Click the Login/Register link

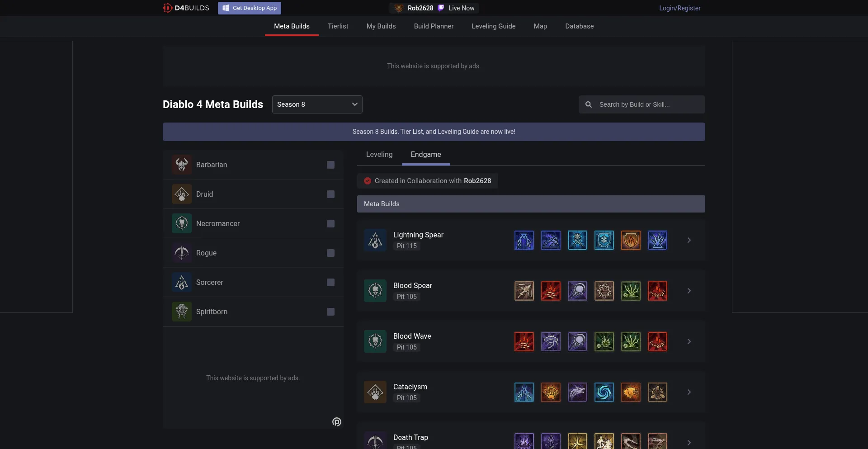coord(679,8)
